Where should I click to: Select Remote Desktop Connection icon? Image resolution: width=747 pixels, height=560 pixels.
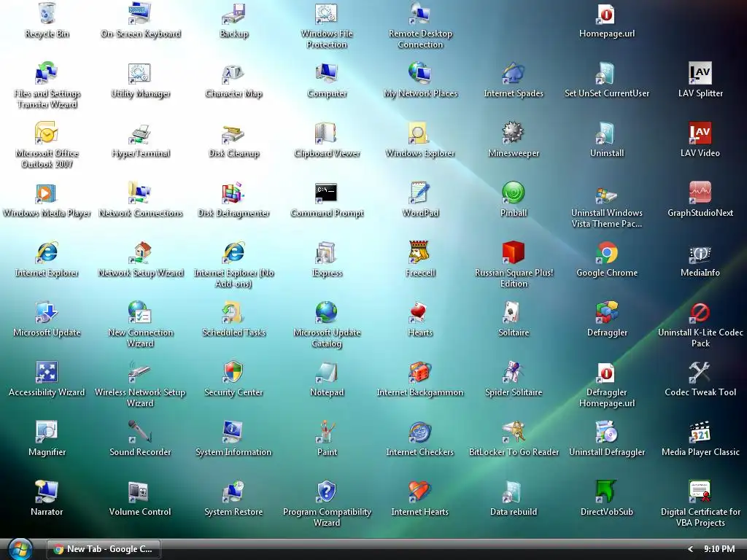(420, 13)
